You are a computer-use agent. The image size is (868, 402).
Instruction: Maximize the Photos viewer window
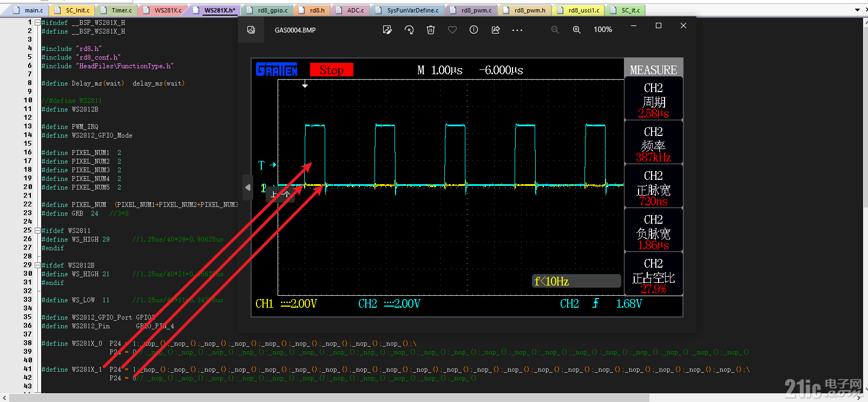coord(659,25)
